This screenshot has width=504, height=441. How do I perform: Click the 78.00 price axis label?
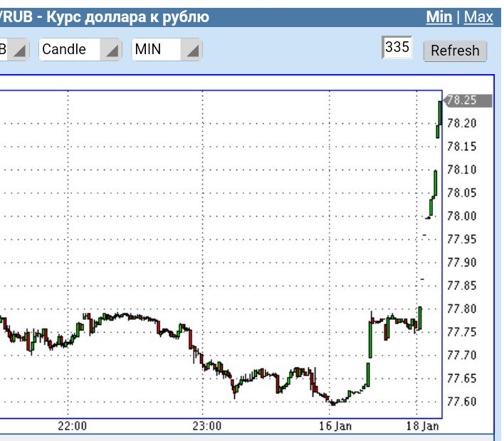coord(461,216)
